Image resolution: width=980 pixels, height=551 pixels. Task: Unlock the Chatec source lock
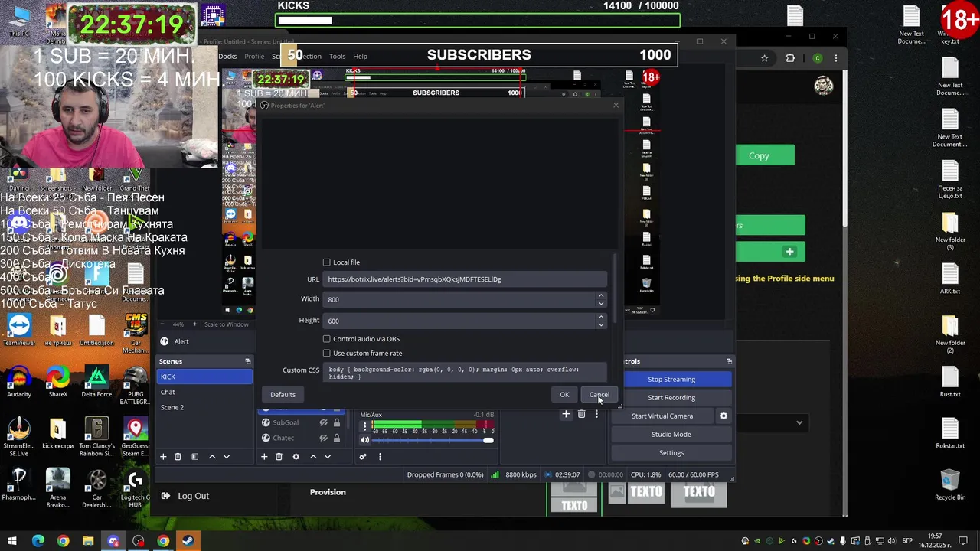coord(336,438)
